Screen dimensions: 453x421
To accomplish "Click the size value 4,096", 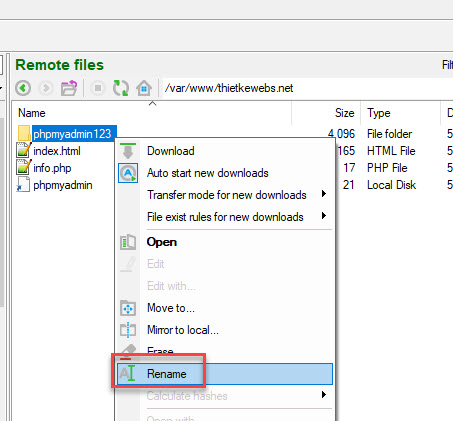I will (x=341, y=134).
